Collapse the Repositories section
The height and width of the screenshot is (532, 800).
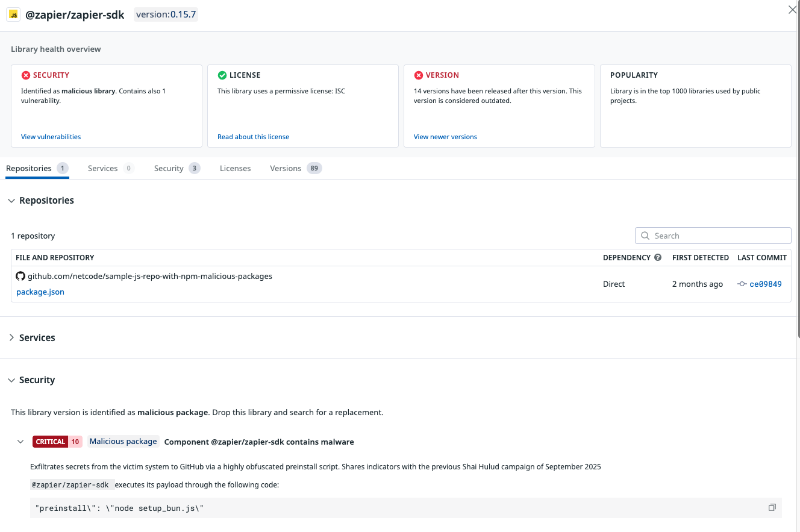point(11,200)
